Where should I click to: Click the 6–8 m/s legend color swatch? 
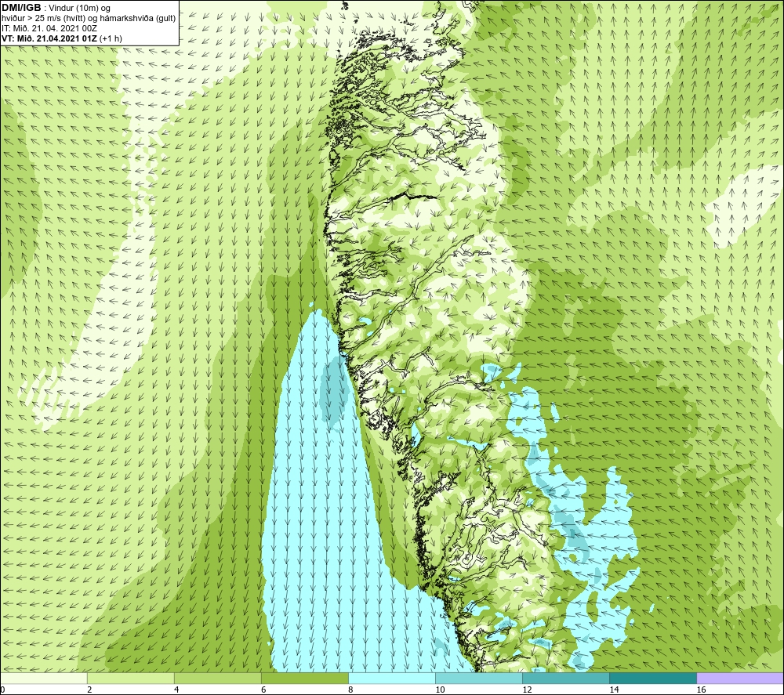point(304,679)
